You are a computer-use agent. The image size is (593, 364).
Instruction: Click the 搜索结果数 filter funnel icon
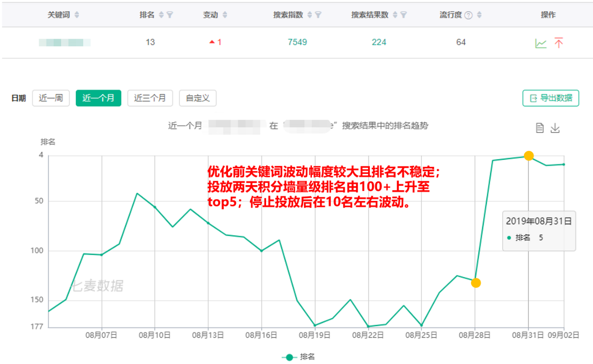(403, 15)
